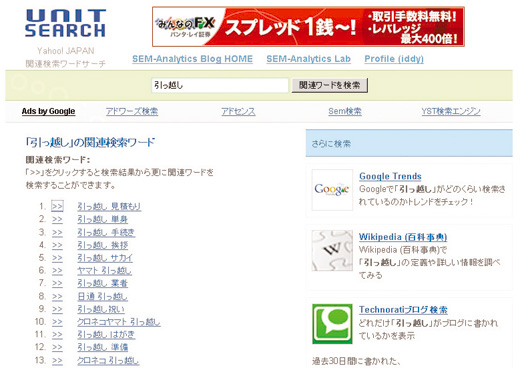This screenshot has height=368, width=520.
Task: Open the アドワーズ検索 ad link
Action: coord(132,111)
